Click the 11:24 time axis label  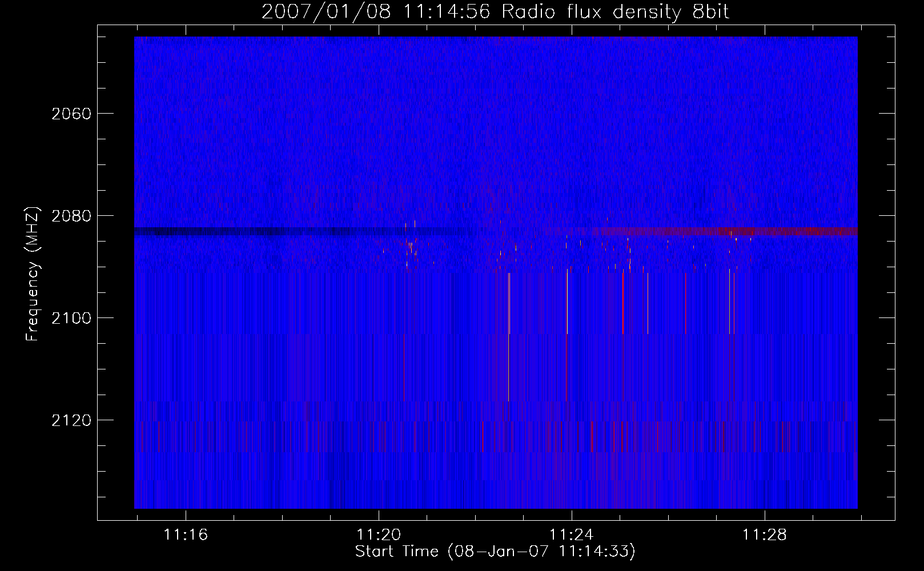pyautogui.click(x=571, y=534)
